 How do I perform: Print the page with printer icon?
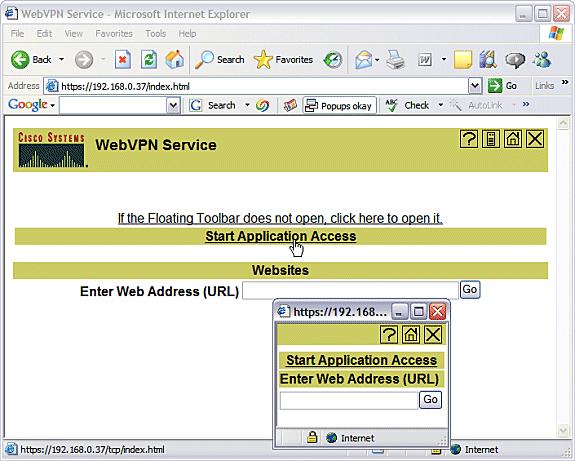point(396,59)
